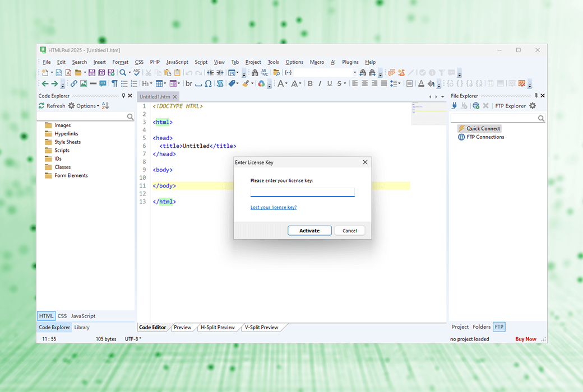This screenshot has height=392, width=583.
Task: Click the Insert image icon
Action: pyautogui.click(x=84, y=83)
